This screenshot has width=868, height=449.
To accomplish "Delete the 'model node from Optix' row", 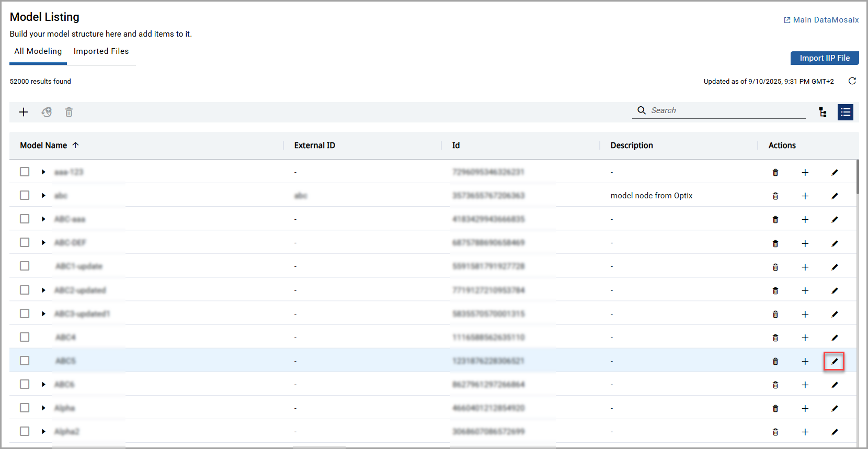I will coord(775,196).
